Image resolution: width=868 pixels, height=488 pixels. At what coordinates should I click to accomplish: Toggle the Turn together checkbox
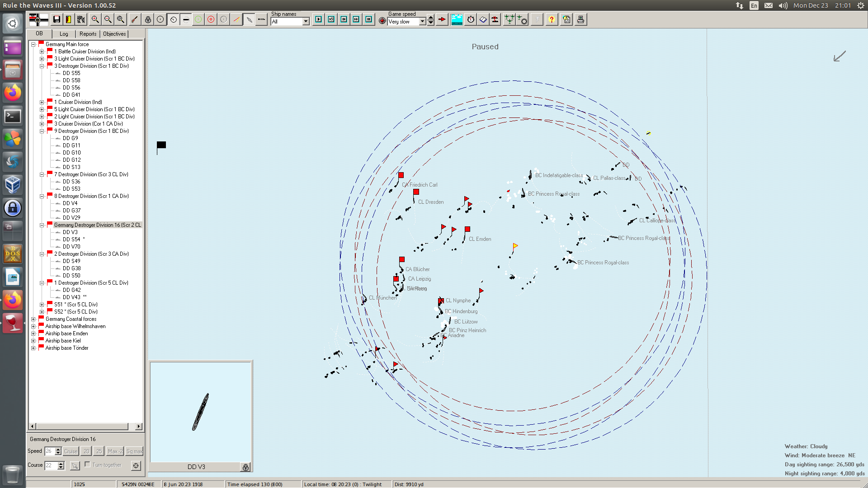click(x=88, y=465)
